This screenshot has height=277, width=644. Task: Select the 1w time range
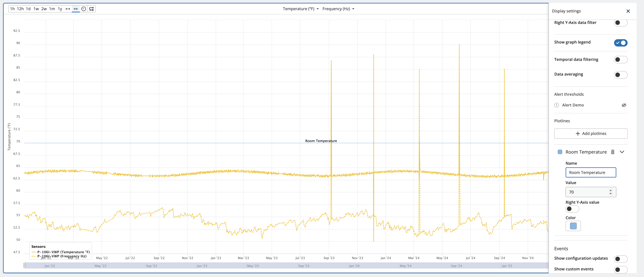pyautogui.click(x=36, y=9)
